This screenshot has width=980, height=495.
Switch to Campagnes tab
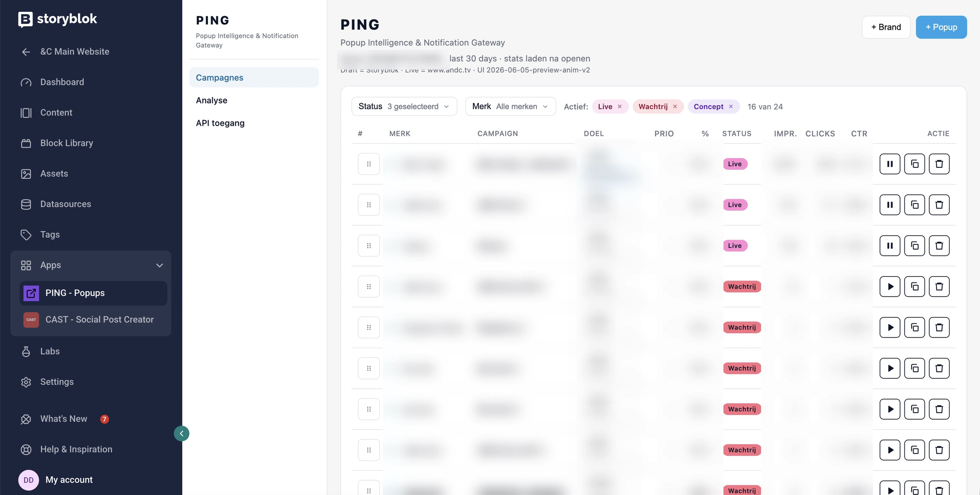coord(254,78)
